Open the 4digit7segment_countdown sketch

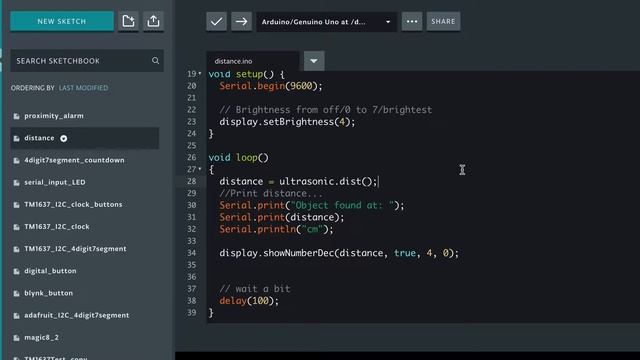(x=74, y=160)
